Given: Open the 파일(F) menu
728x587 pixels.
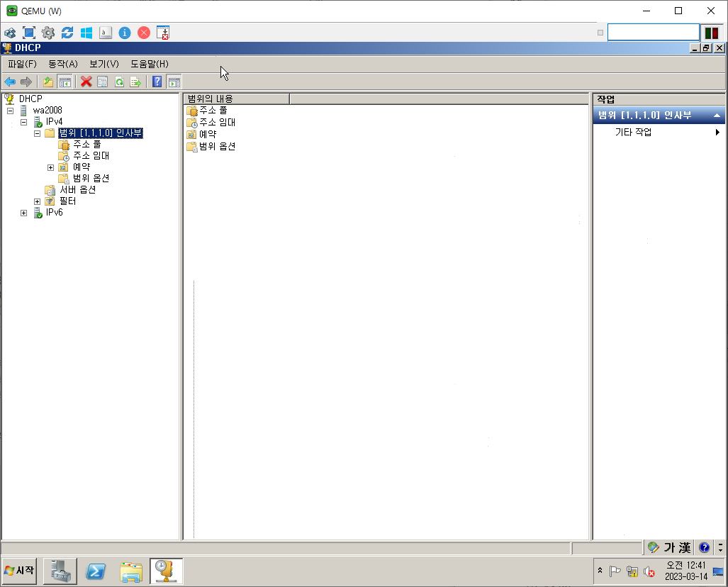Looking at the screenshot, I should [22, 64].
